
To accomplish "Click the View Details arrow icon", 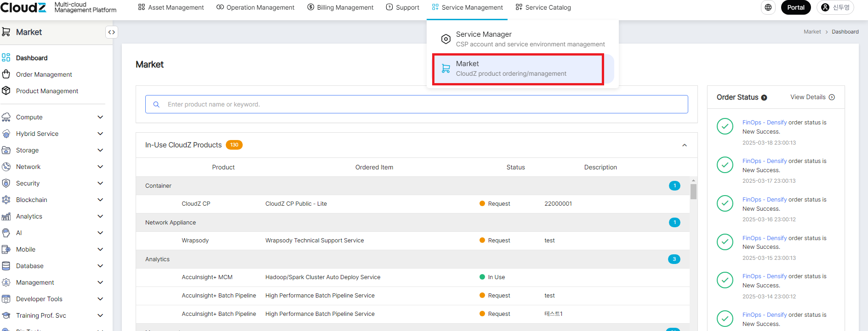I will click(x=832, y=97).
